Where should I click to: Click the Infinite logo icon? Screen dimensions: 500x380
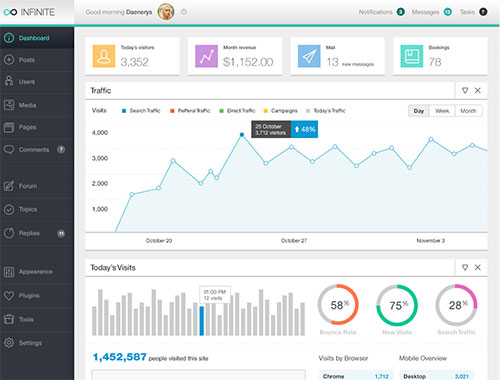pyautogui.click(x=10, y=12)
